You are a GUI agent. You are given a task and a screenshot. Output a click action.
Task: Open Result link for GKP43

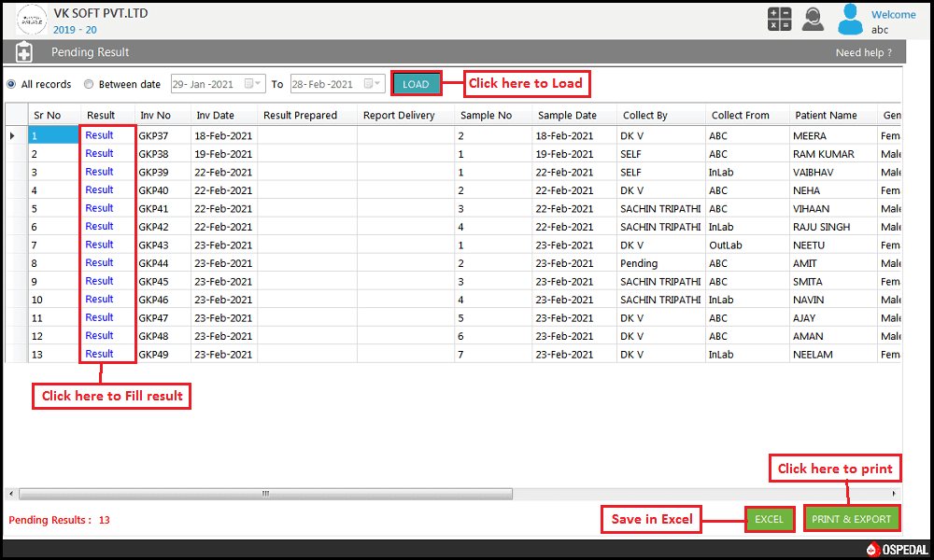point(99,244)
